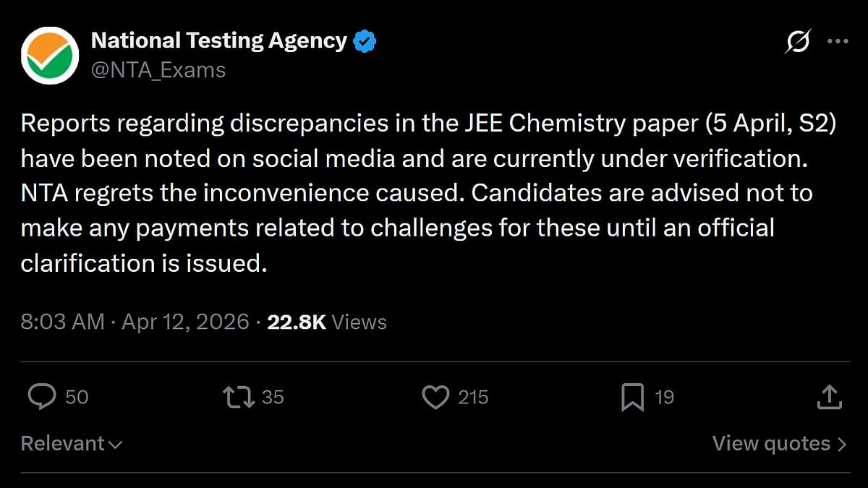Viewport: 868px width, 488px height.
Task: Open the three-dot more options menu
Action: [x=837, y=42]
